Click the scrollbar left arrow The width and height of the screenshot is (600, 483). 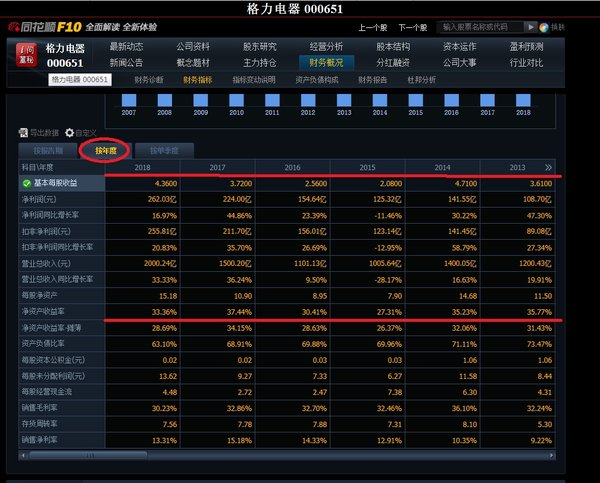(x=23, y=455)
